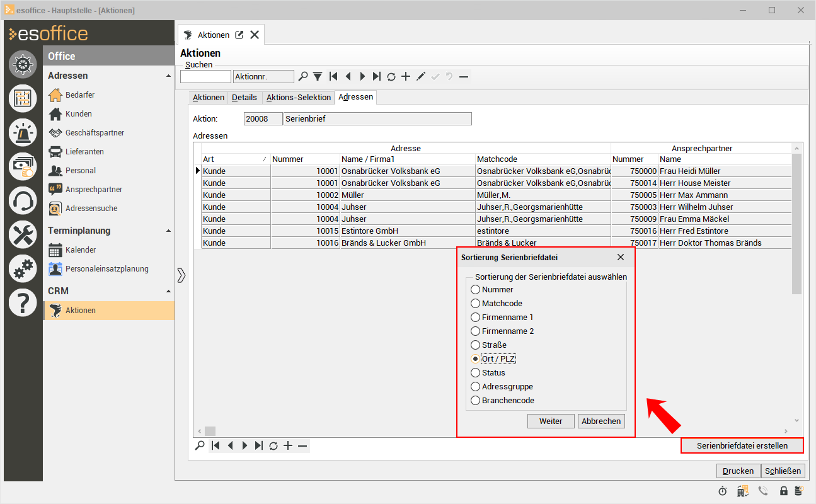Go to previous record in top toolbar
Image resolution: width=816 pixels, height=504 pixels.
pos(348,76)
